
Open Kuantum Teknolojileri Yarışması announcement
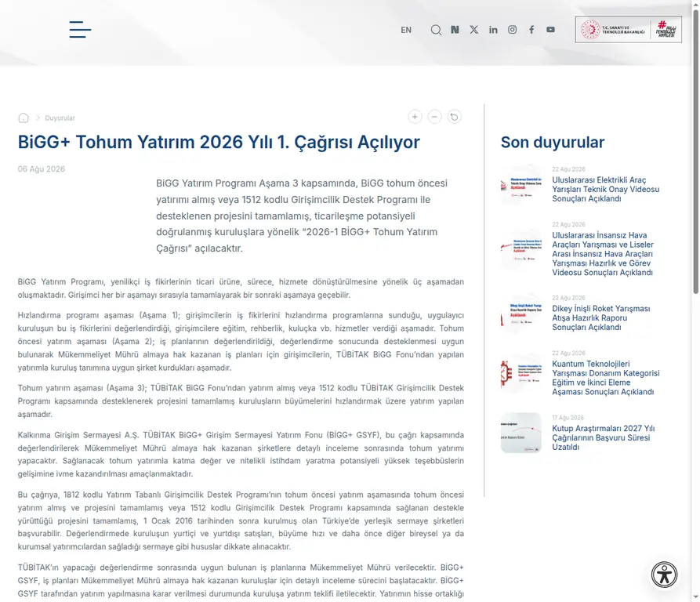606,378
